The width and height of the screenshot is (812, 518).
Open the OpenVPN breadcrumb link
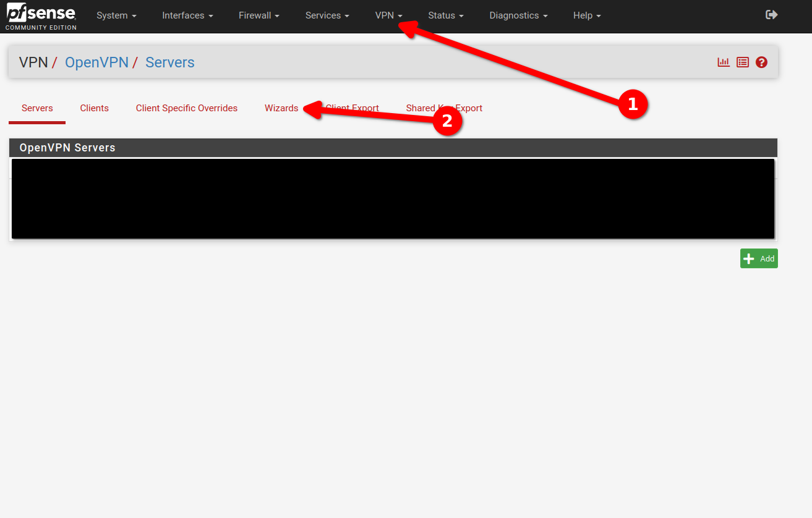tap(96, 62)
